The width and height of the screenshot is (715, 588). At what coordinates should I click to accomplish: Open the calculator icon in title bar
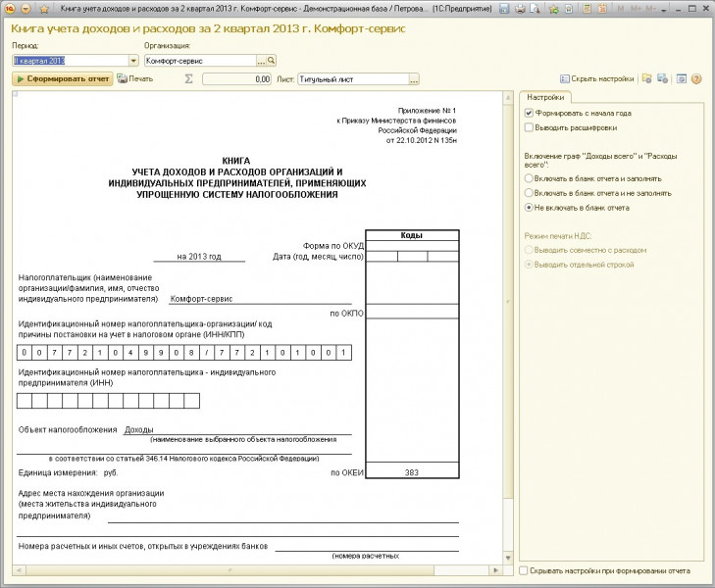pyautogui.click(x=587, y=9)
